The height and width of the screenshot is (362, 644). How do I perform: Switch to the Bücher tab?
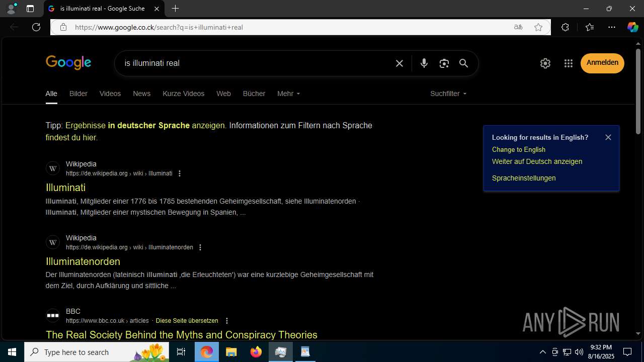254,94
